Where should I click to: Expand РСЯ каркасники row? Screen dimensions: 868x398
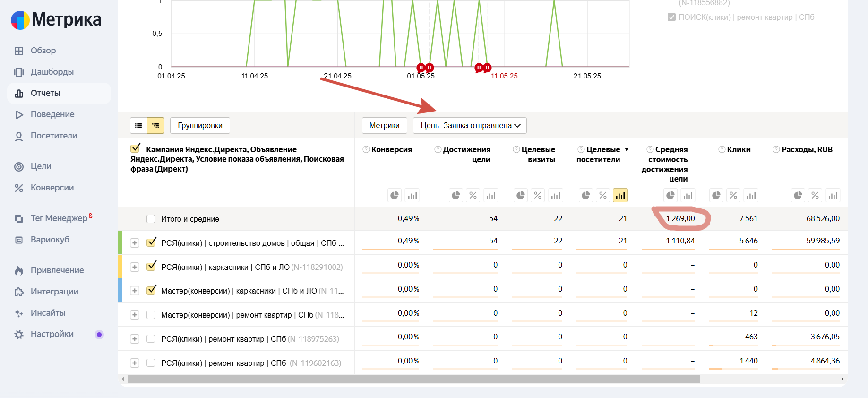point(135,267)
